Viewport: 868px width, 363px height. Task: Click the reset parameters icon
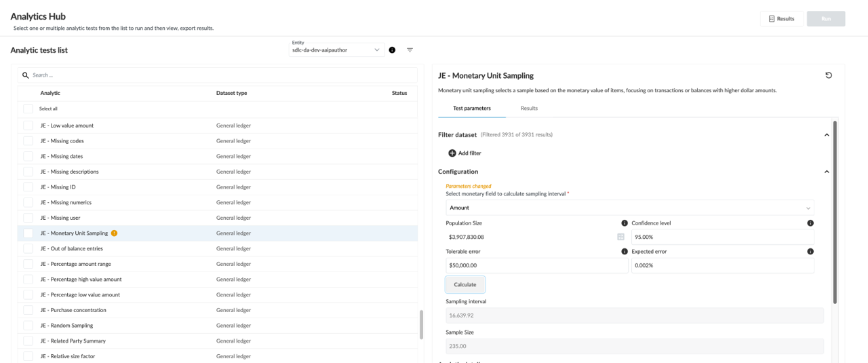click(x=828, y=75)
